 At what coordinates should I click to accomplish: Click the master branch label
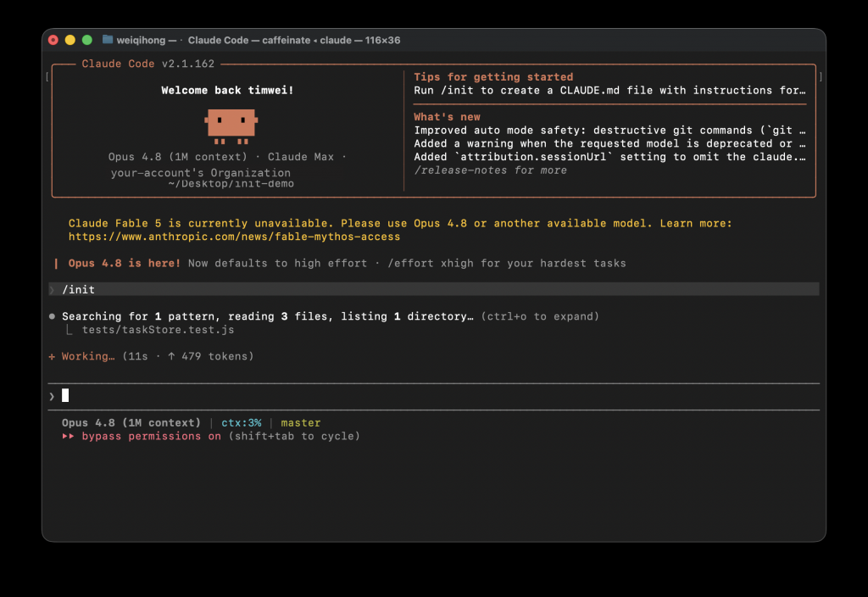pyautogui.click(x=301, y=422)
